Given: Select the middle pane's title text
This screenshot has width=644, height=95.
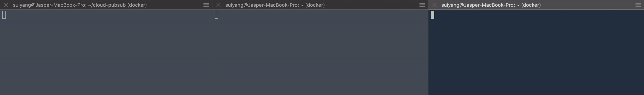Looking at the screenshot, I should pos(275,5).
